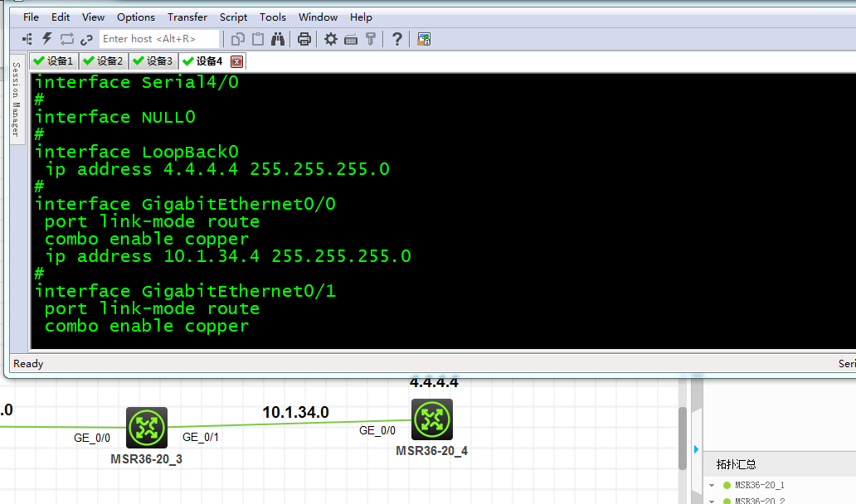The height and width of the screenshot is (504, 856).
Task: Expand the MSR36-20_1 entry in topology summary
Action: [x=712, y=485]
